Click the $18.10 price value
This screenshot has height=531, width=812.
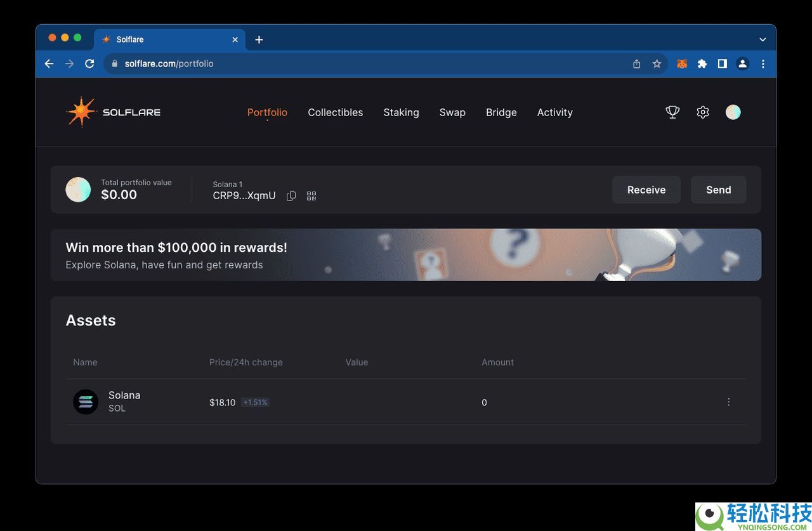pos(223,402)
